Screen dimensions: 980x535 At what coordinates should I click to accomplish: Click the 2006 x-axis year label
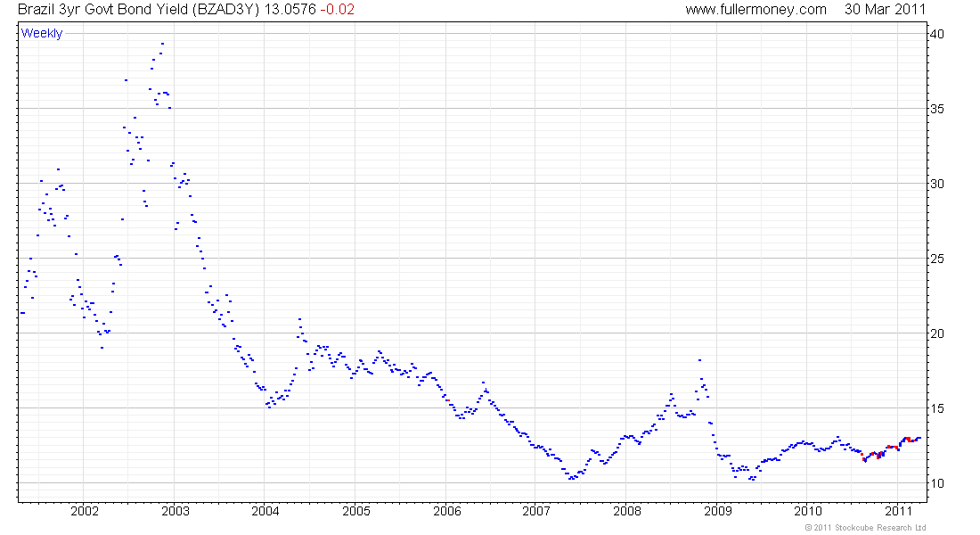(x=447, y=511)
